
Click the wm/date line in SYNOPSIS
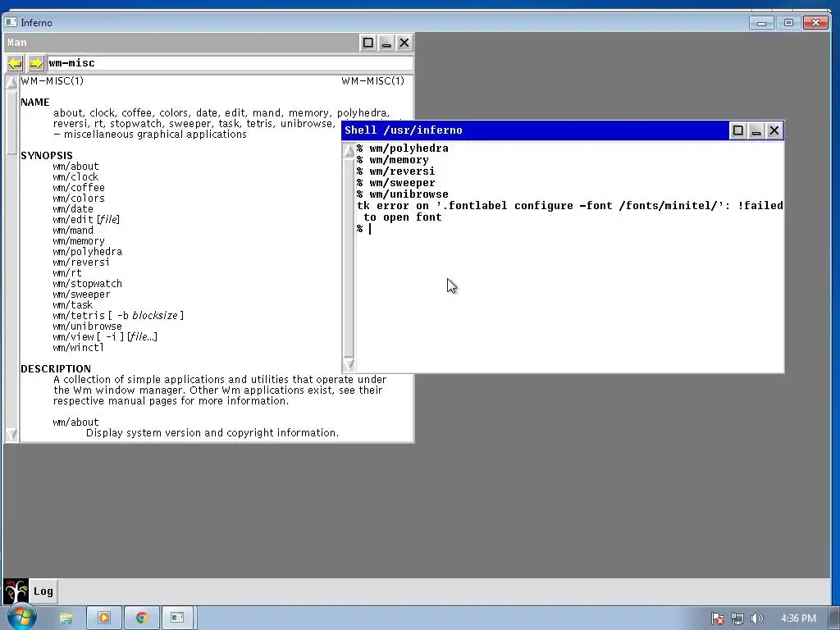click(73, 209)
